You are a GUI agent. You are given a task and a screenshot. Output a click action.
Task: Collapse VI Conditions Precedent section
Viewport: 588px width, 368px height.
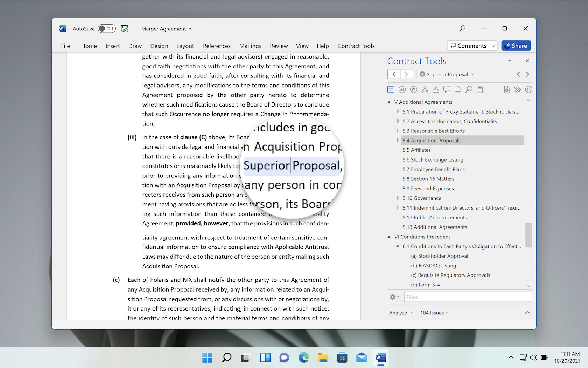pos(389,237)
